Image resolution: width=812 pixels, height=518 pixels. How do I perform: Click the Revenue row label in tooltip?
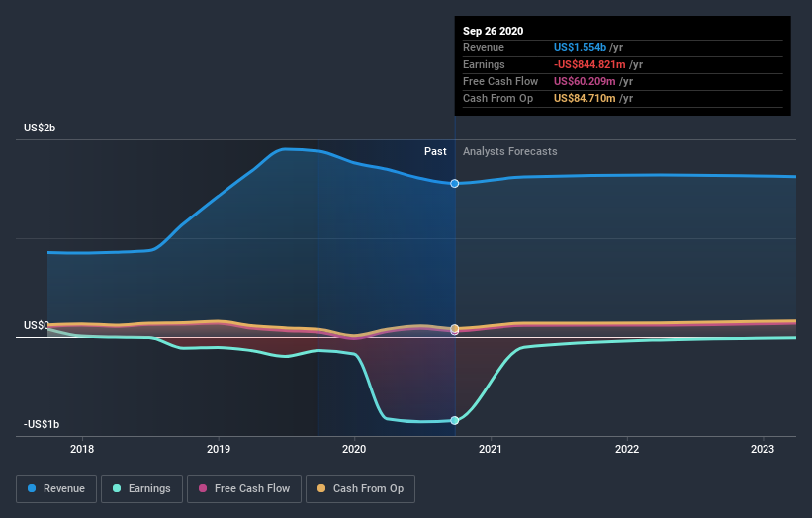(x=484, y=47)
